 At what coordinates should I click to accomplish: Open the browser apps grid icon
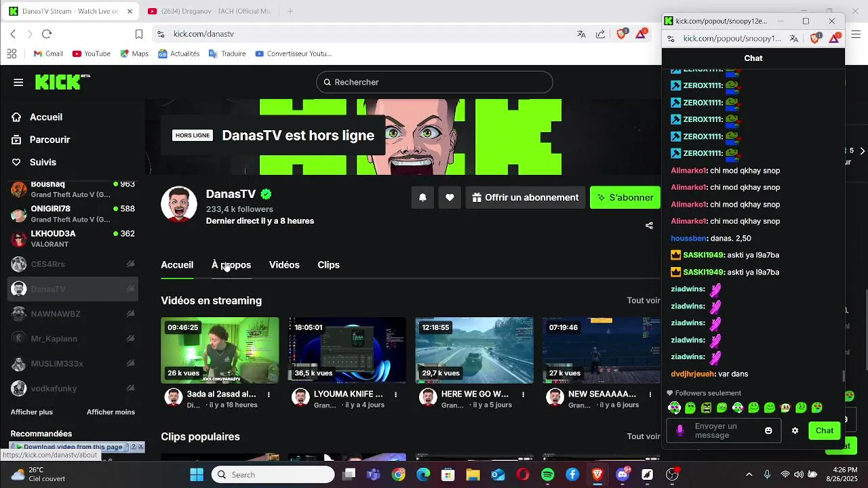point(12,54)
